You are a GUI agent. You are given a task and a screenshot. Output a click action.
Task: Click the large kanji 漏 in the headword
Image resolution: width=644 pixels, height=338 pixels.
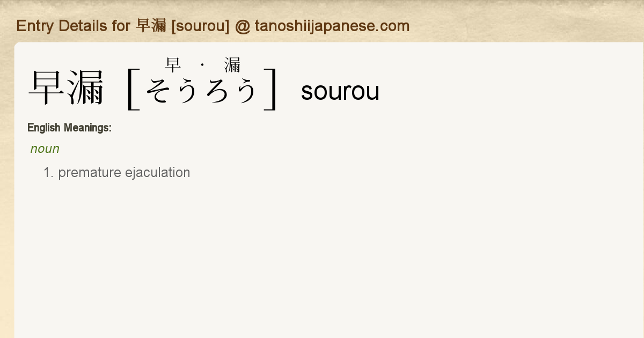86,89
